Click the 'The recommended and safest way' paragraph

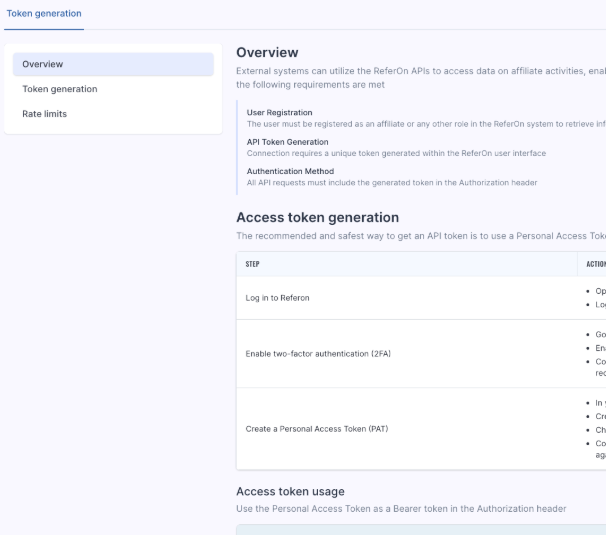click(421, 236)
